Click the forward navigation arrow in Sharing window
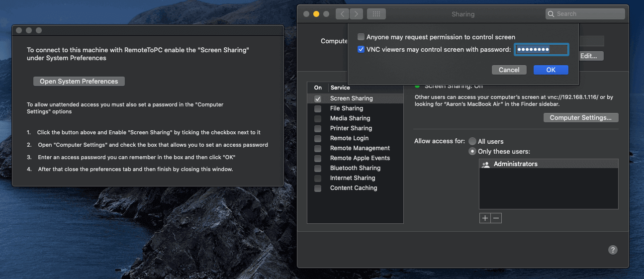Image resolution: width=644 pixels, height=279 pixels. click(x=356, y=14)
